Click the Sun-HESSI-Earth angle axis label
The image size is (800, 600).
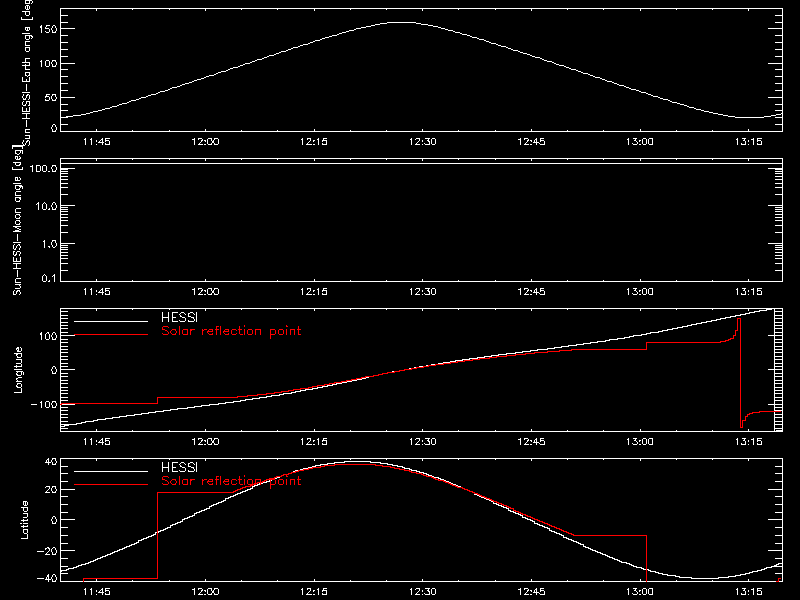tap(27, 72)
